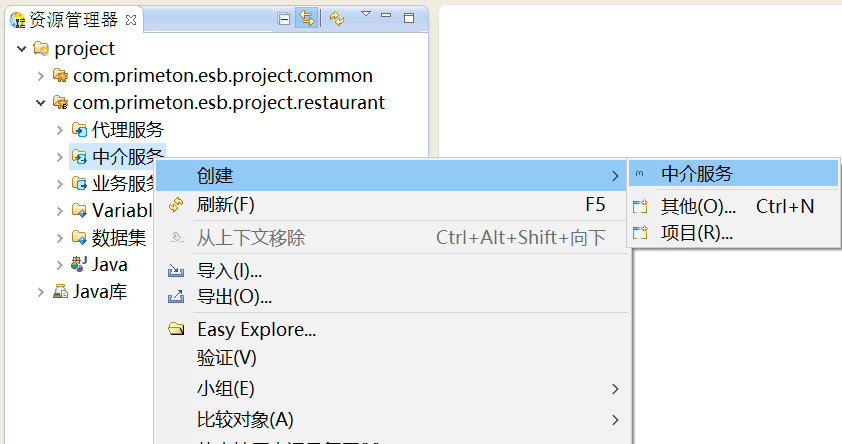The height and width of the screenshot is (444, 842).
Task: Expand the com.primeton.esb.project.common node
Action: tap(41, 76)
